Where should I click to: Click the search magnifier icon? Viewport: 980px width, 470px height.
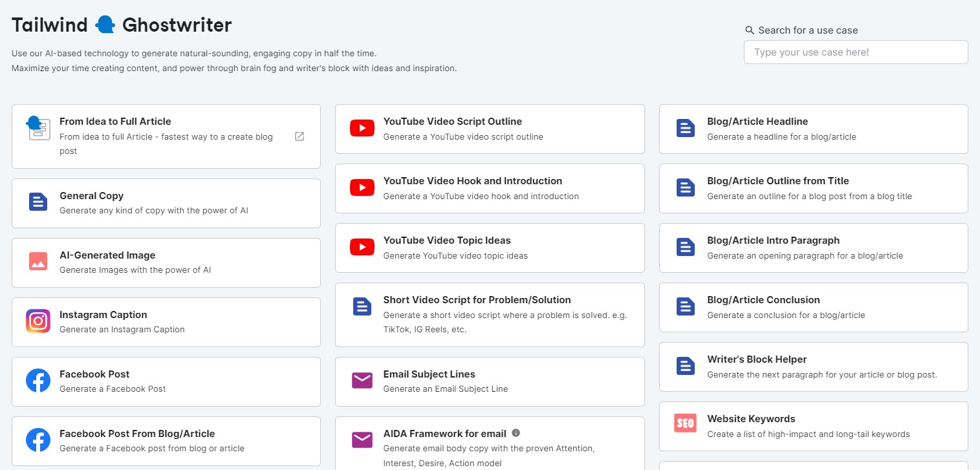pyautogui.click(x=750, y=30)
